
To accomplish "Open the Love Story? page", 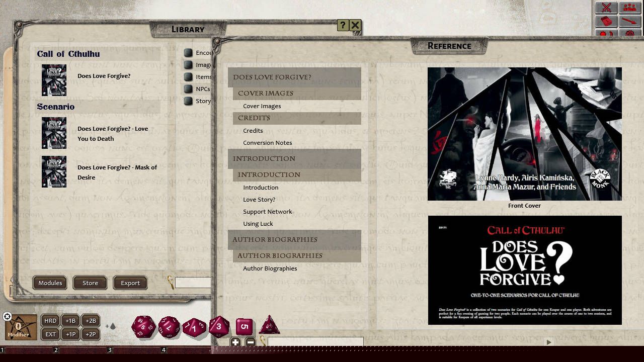I will pyautogui.click(x=259, y=200).
